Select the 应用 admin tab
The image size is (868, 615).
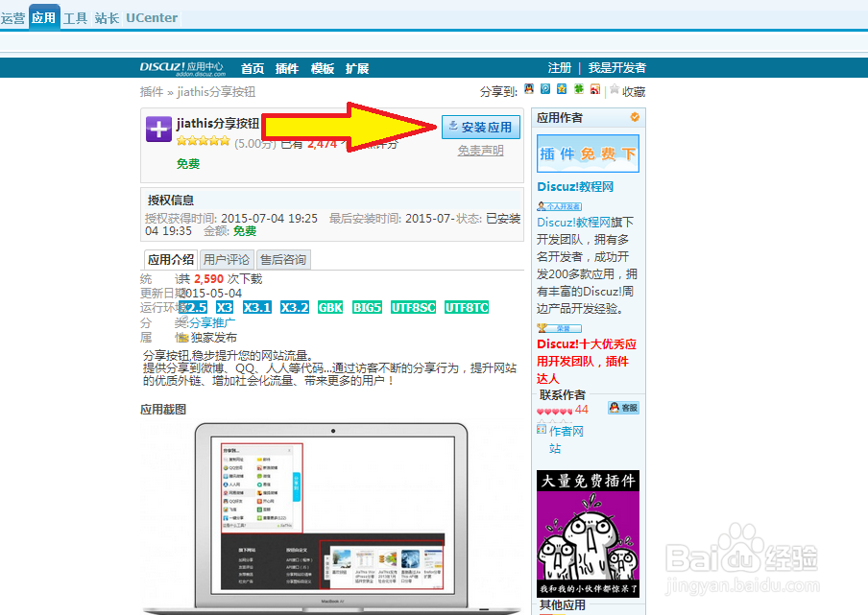point(44,17)
